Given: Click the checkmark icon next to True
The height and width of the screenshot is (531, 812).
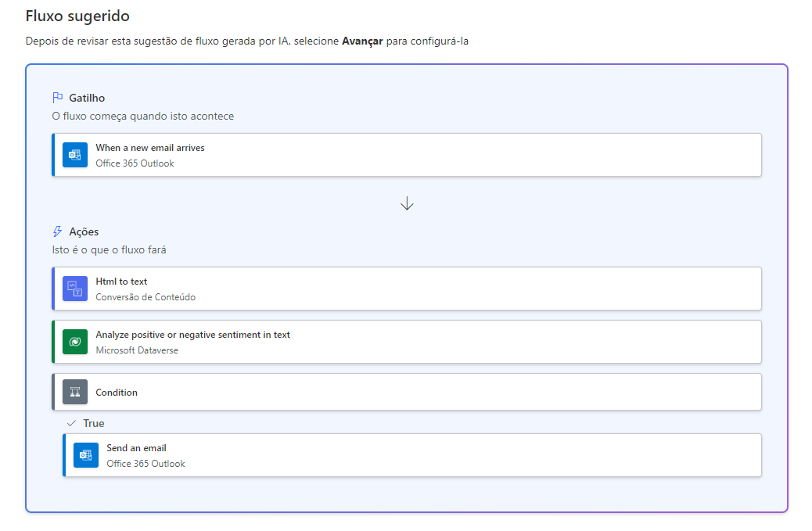Looking at the screenshot, I should pyautogui.click(x=72, y=423).
